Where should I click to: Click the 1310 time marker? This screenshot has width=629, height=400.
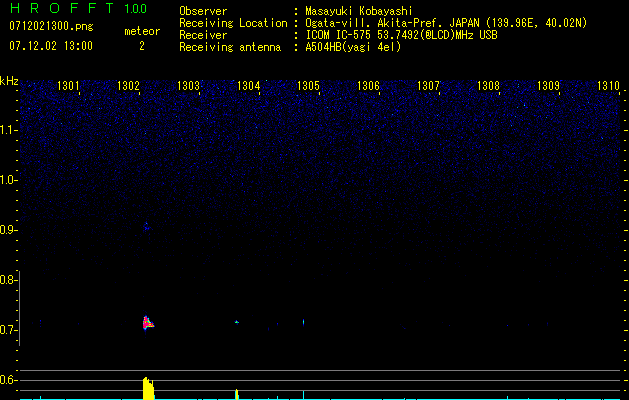pyautogui.click(x=609, y=86)
